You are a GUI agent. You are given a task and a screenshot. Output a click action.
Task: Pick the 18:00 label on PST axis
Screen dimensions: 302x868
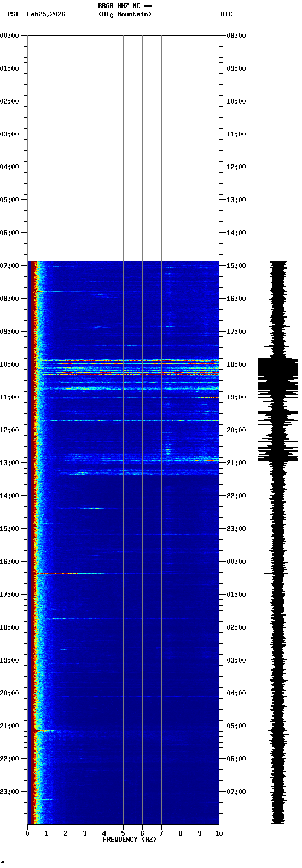(x=10, y=627)
